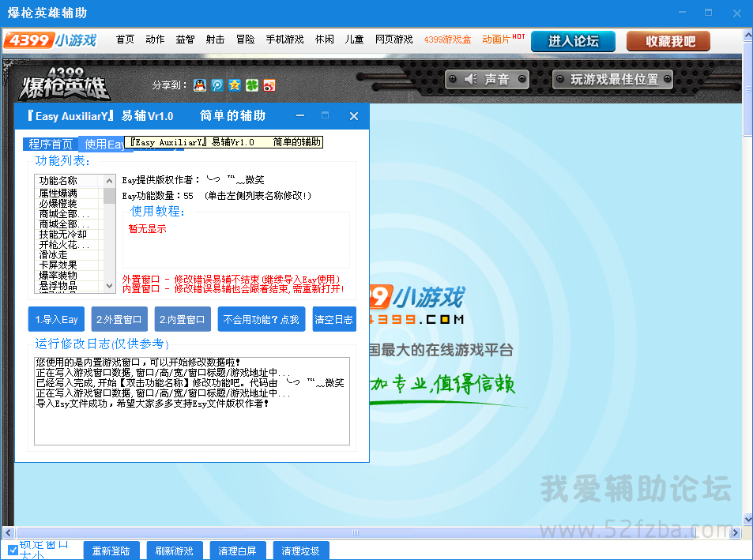Switch to the 使用Eay tab

[x=104, y=144]
